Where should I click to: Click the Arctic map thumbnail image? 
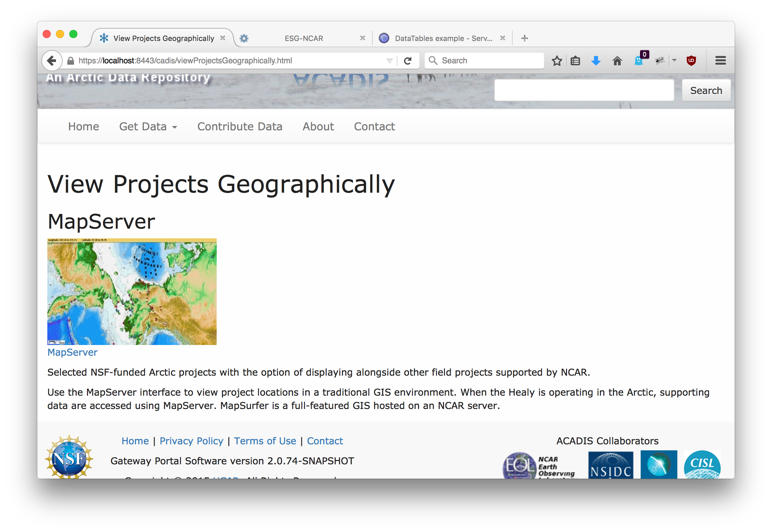pyautogui.click(x=132, y=292)
